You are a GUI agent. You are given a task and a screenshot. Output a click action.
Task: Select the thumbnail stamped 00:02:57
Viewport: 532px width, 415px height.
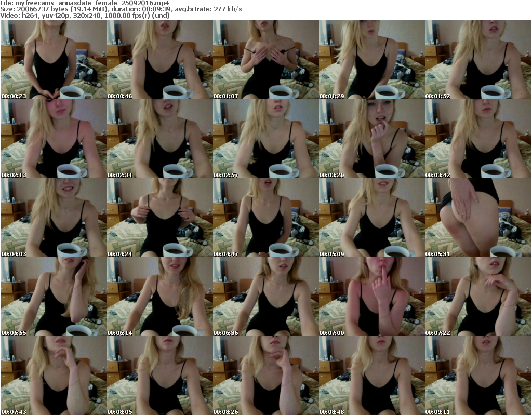[x=266, y=139]
